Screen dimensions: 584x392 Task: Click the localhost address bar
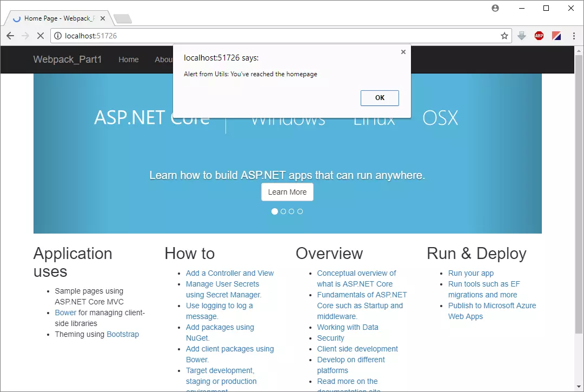click(270, 36)
